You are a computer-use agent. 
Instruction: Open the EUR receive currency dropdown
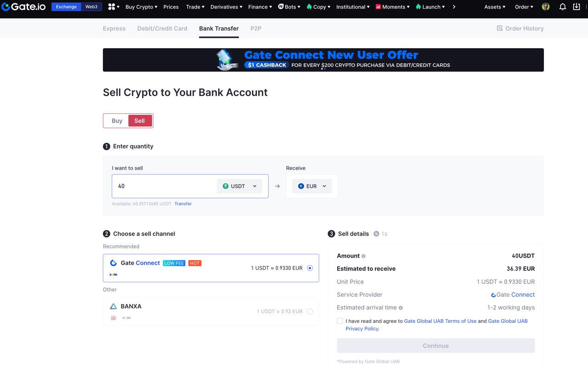click(312, 186)
